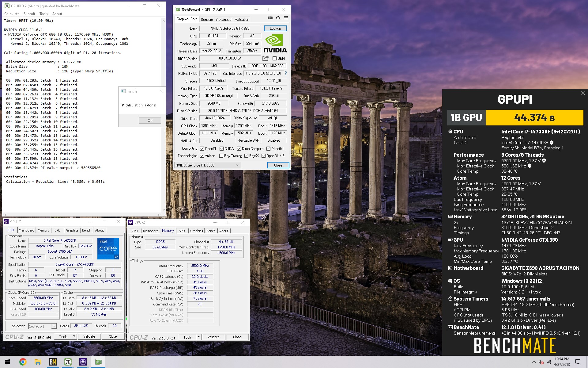Toggle the OpenCL checkbox
Screen dimensions: 588x368
tap(202, 148)
